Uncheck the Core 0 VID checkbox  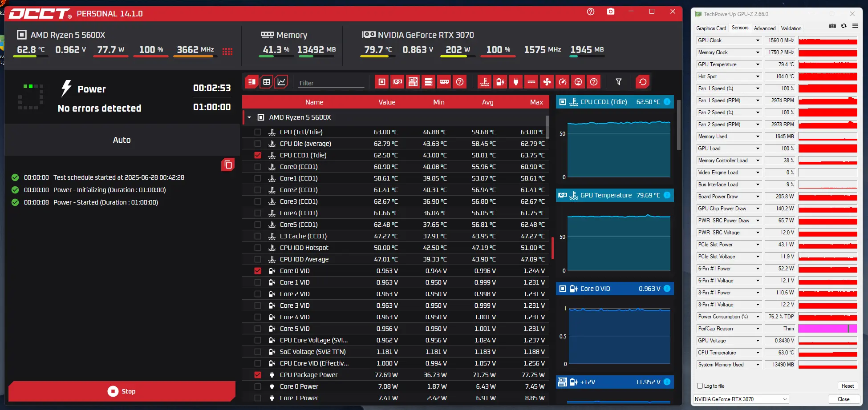pyautogui.click(x=258, y=271)
